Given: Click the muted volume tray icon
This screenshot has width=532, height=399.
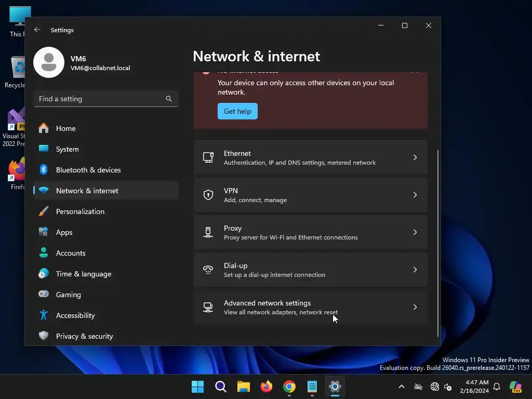Looking at the screenshot, I should click(448, 387).
